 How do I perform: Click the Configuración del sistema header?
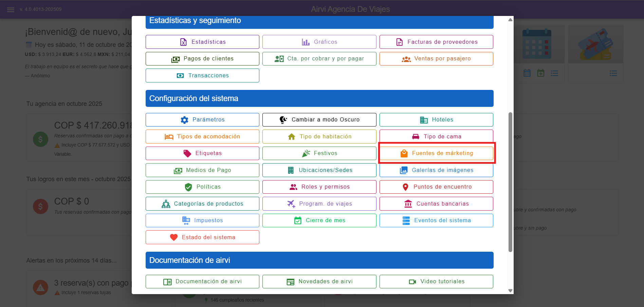pyautogui.click(x=319, y=98)
